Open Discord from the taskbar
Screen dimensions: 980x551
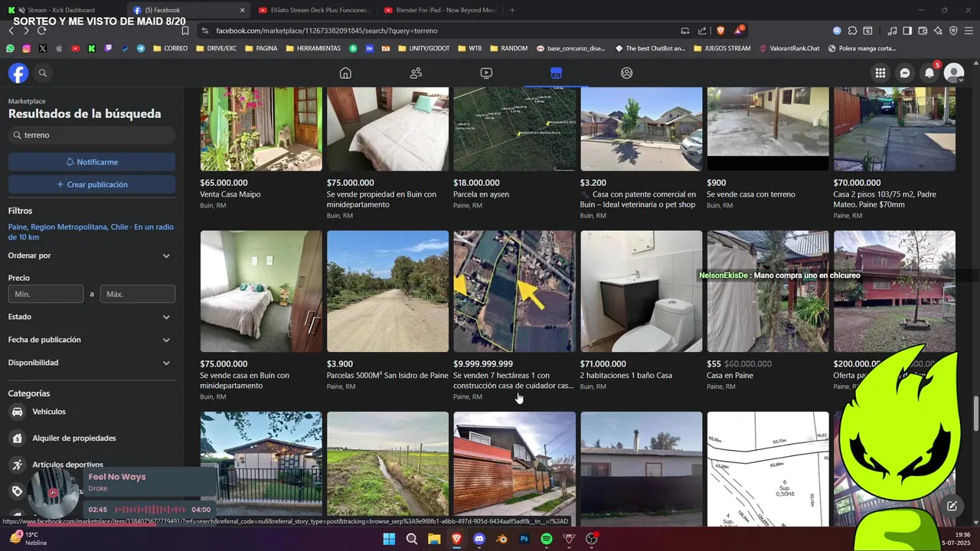click(479, 539)
